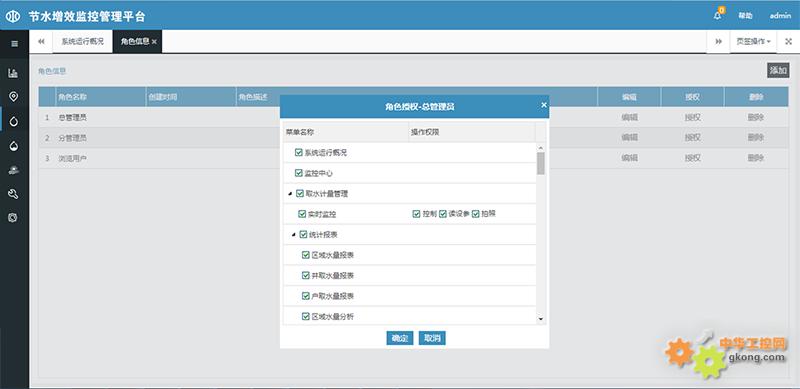This screenshot has height=389, width=800.
Task: Uncheck the 区域水量报表 checkbox
Action: pos(306,255)
